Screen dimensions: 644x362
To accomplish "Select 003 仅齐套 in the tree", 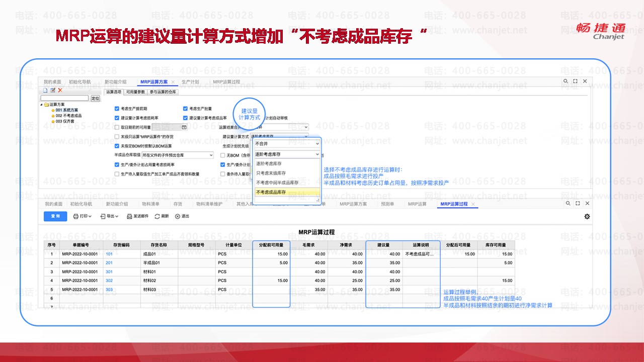I will [65, 121].
